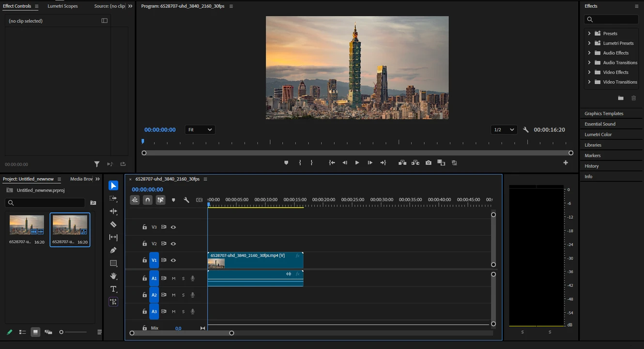The width and height of the screenshot is (644, 349).
Task: Open the Timeline sequence panel menu
Action: click(x=205, y=179)
